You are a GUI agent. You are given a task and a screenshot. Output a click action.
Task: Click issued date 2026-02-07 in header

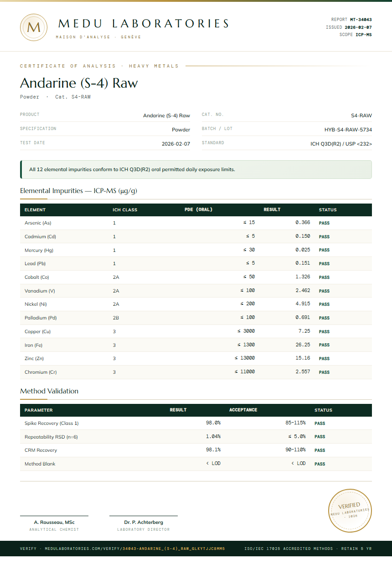tap(358, 27)
